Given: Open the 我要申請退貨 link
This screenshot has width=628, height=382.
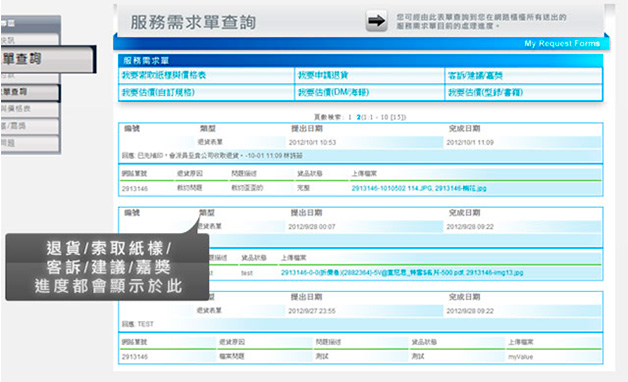Looking at the screenshot, I should click(x=323, y=75).
